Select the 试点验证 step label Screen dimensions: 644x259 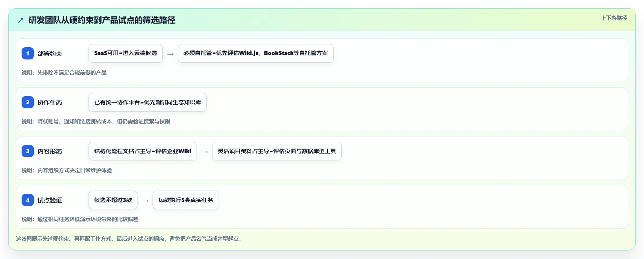coord(50,200)
